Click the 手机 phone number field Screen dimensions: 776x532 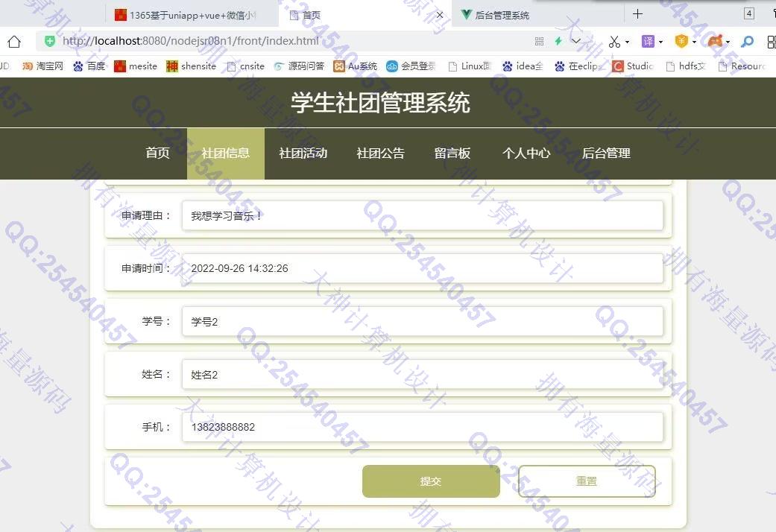423,427
